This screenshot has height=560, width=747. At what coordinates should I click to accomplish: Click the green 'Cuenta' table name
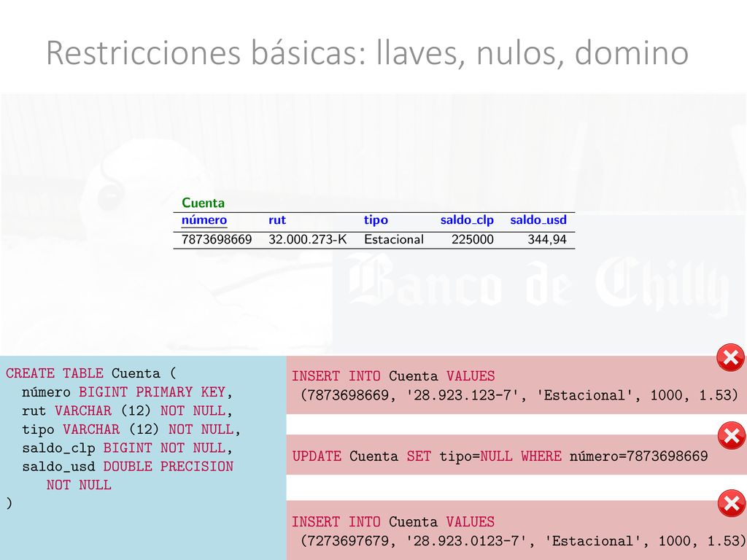click(203, 203)
